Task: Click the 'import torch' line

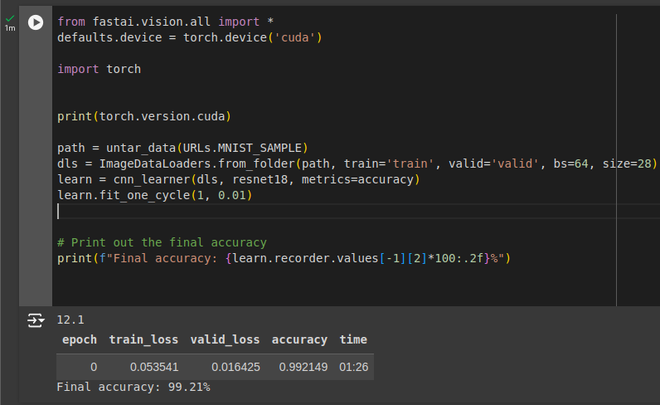Action: pos(99,69)
